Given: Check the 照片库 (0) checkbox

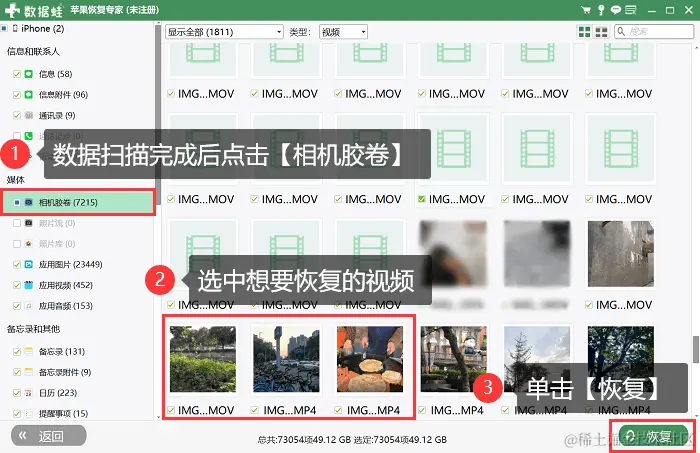Looking at the screenshot, I should [x=17, y=244].
